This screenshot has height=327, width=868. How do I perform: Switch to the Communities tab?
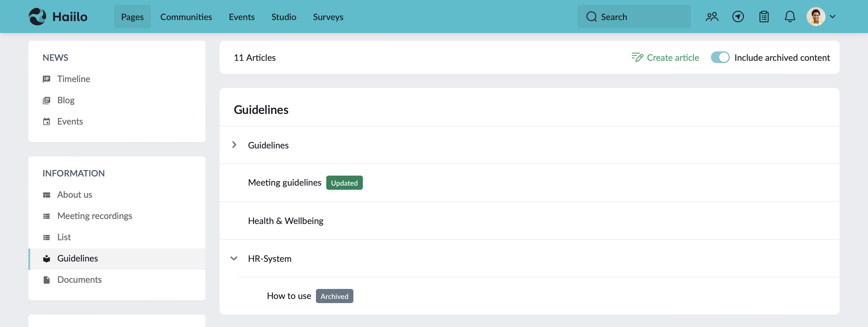pyautogui.click(x=186, y=17)
